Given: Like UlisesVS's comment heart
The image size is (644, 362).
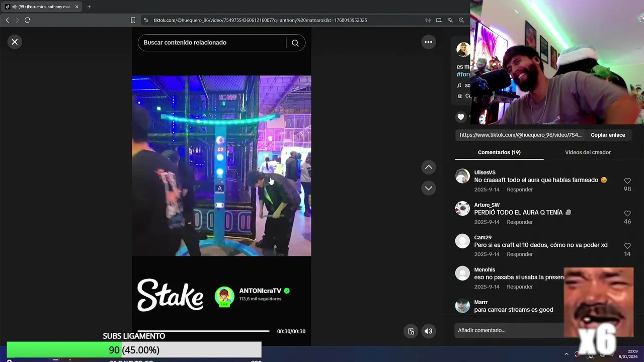Looking at the screenshot, I should [627, 181].
